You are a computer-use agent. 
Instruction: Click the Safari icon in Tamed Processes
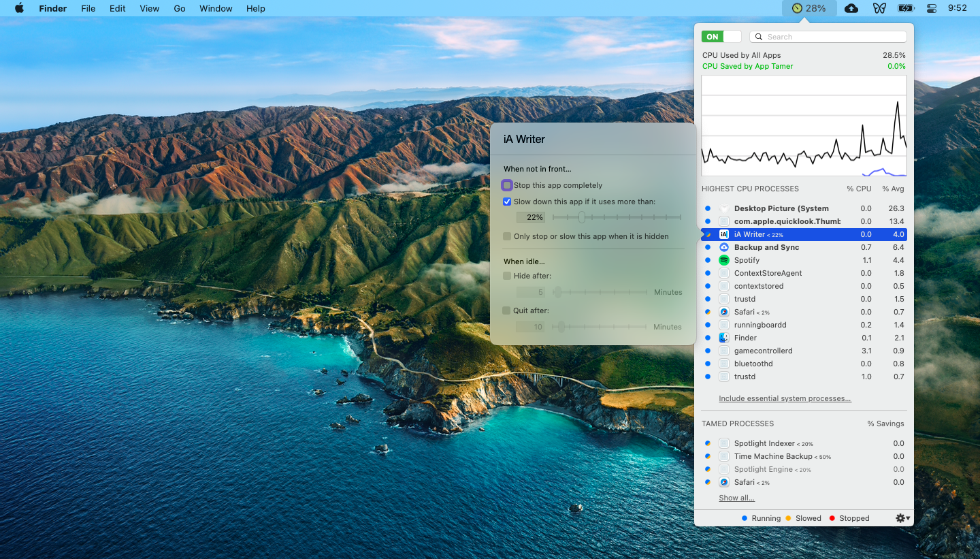(x=724, y=482)
